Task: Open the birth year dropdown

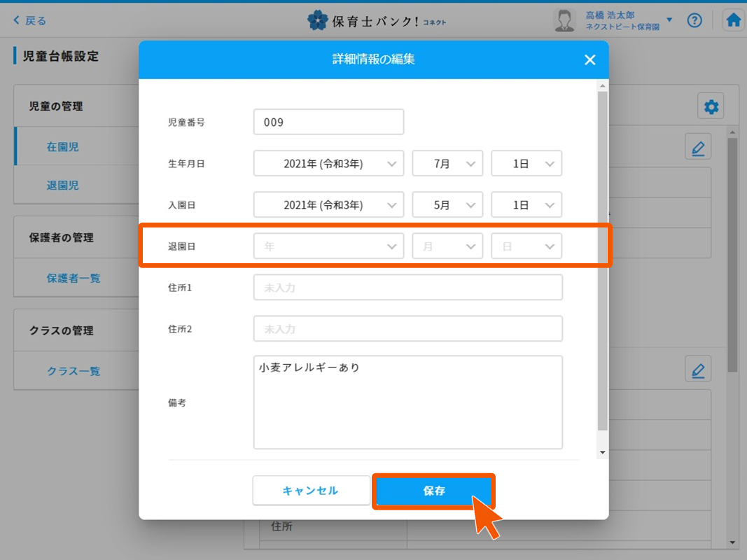Action: (x=328, y=164)
